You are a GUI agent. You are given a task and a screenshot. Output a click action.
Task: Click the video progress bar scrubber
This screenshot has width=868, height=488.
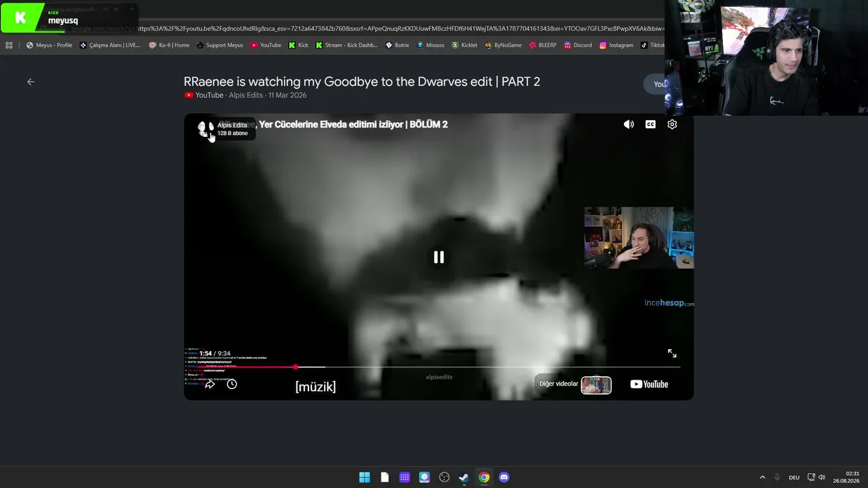296,367
